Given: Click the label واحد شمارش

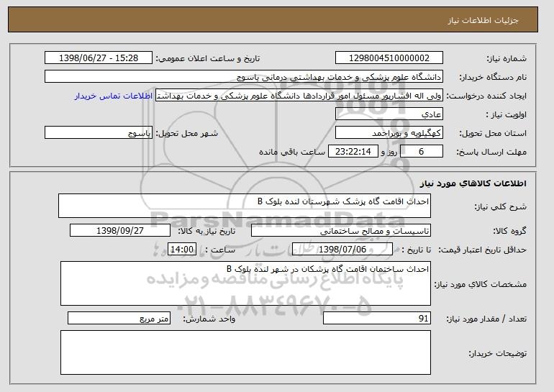Looking at the screenshot, I should coord(209,319).
